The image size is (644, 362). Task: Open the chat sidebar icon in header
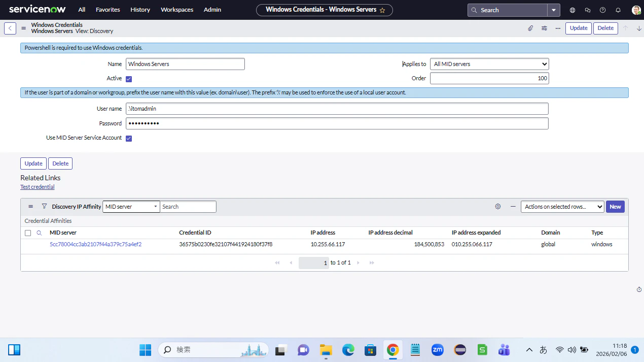point(588,10)
